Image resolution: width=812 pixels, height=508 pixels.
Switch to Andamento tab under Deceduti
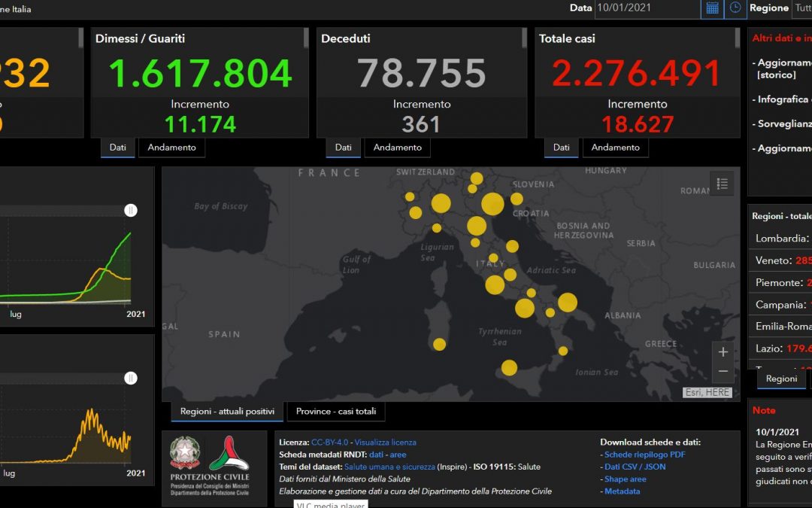tap(397, 148)
